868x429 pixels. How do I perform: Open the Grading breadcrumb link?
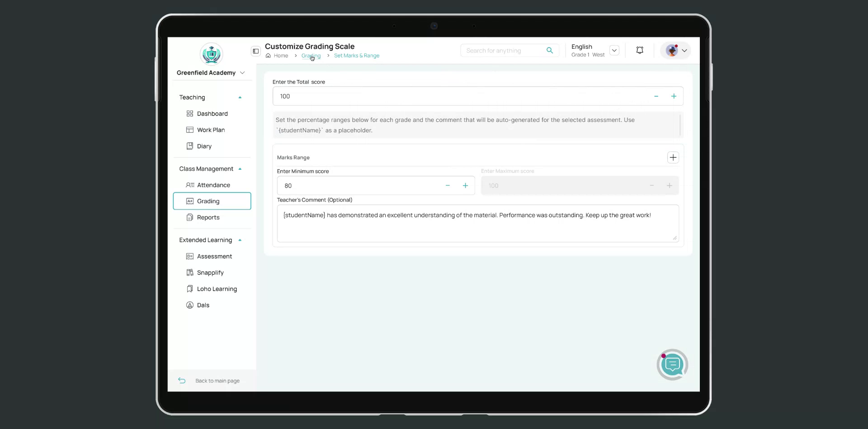point(311,56)
